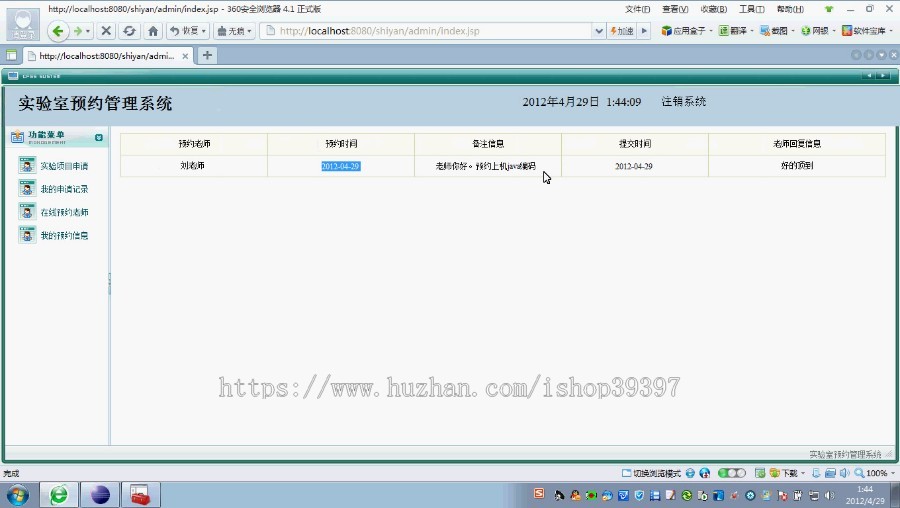Click the QQ penguin tray icon
The width and height of the screenshot is (900, 508).
575,495
